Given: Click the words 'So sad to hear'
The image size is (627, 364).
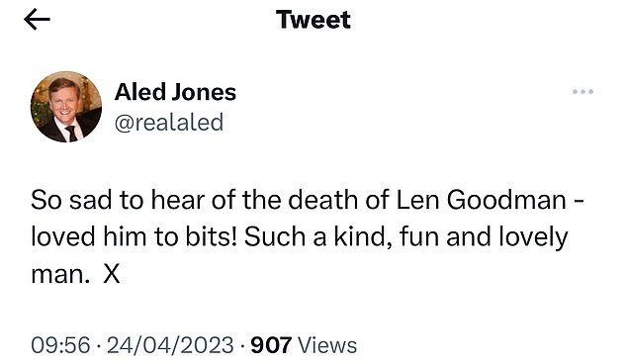Looking at the screenshot, I should pyautogui.click(x=118, y=200).
